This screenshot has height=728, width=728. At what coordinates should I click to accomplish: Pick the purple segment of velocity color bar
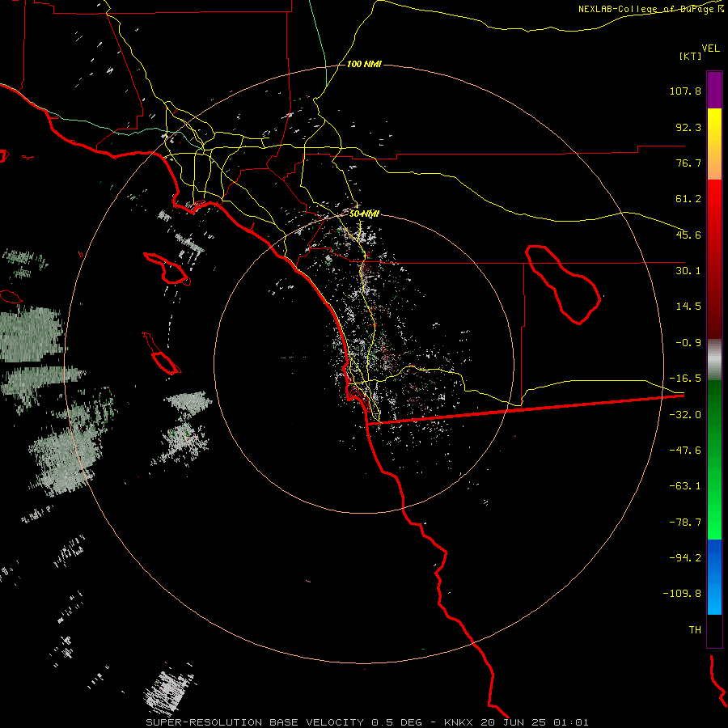(x=714, y=90)
